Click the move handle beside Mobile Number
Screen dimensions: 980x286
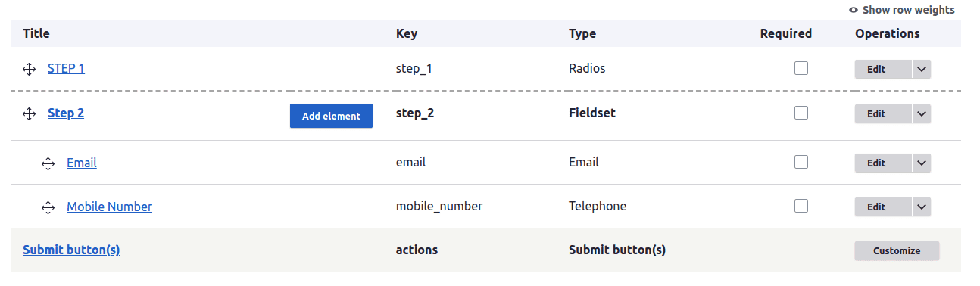[48, 207]
